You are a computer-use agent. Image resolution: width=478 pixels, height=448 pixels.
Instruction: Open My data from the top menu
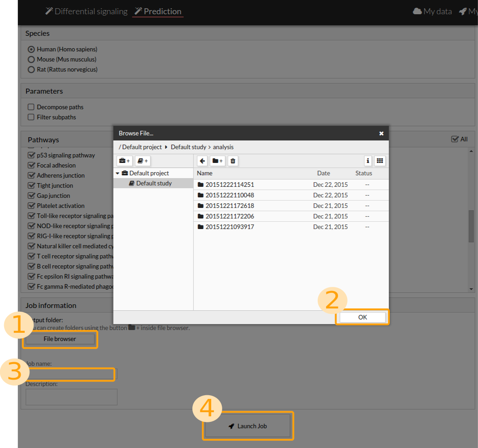point(432,11)
